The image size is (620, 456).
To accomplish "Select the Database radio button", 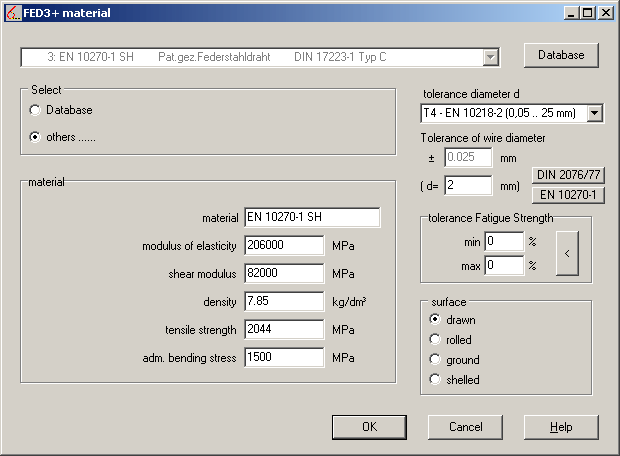I will pos(36,110).
